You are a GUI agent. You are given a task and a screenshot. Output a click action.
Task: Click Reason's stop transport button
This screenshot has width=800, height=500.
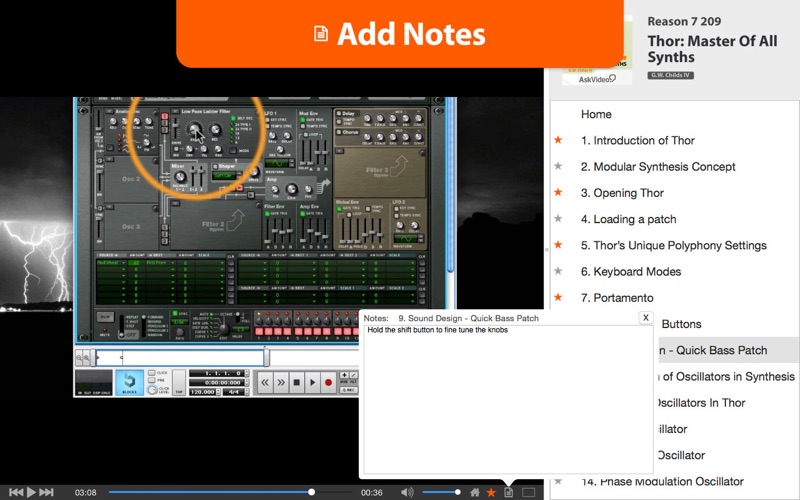296,383
